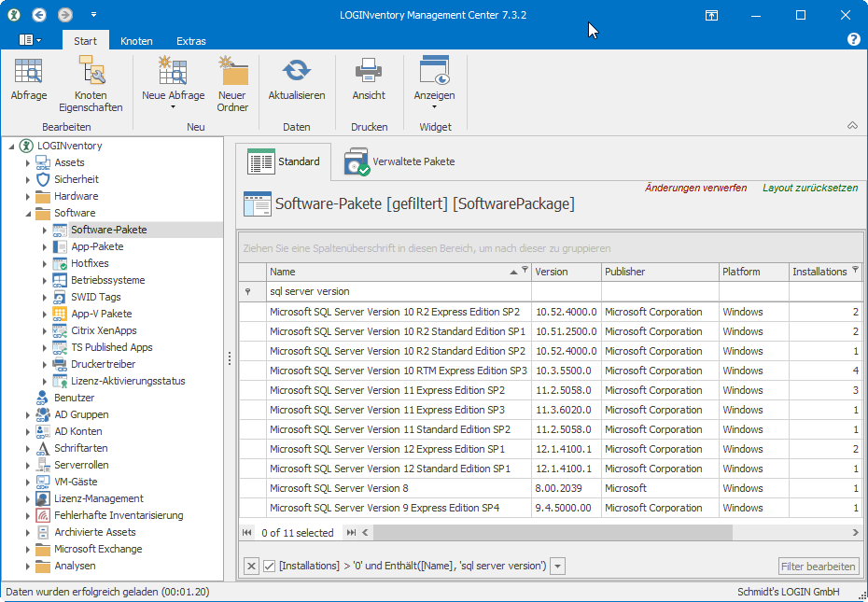This screenshot has width=868, height=602.
Task: Click version cell 10.3.5500.0
Action: pyautogui.click(x=567, y=371)
